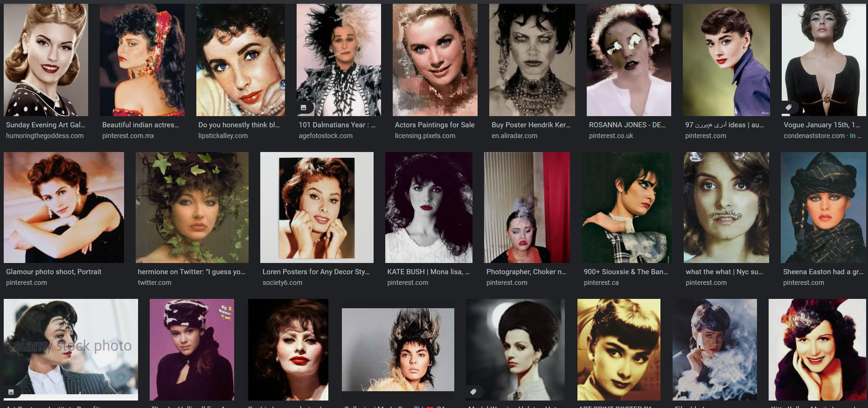Visit the licensing.pixels.com source link
The image size is (868, 408).
pyautogui.click(x=425, y=136)
